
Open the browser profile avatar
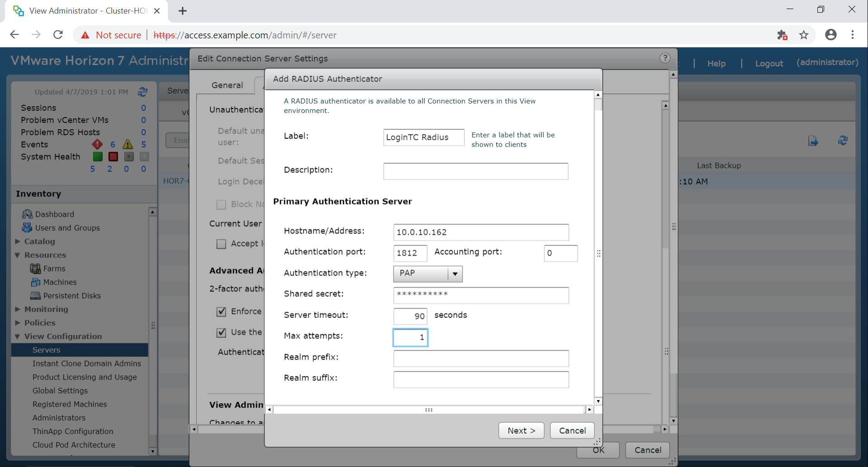pyautogui.click(x=831, y=35)
